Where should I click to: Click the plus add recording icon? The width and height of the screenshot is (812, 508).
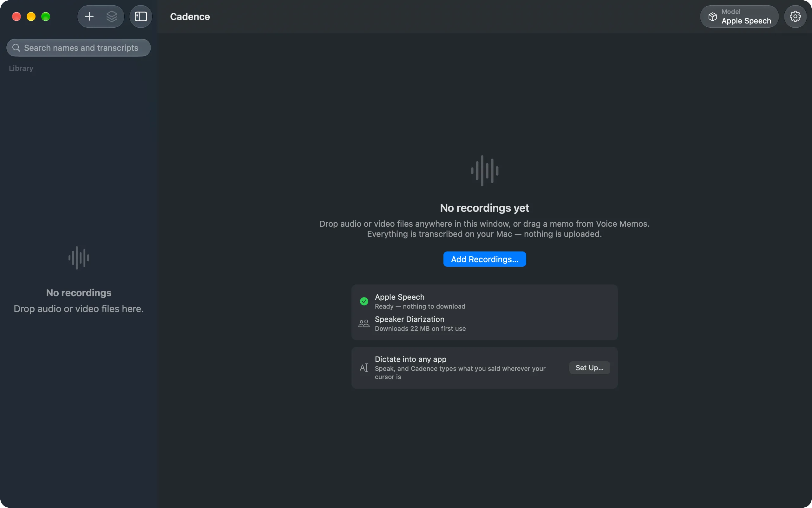89,17
